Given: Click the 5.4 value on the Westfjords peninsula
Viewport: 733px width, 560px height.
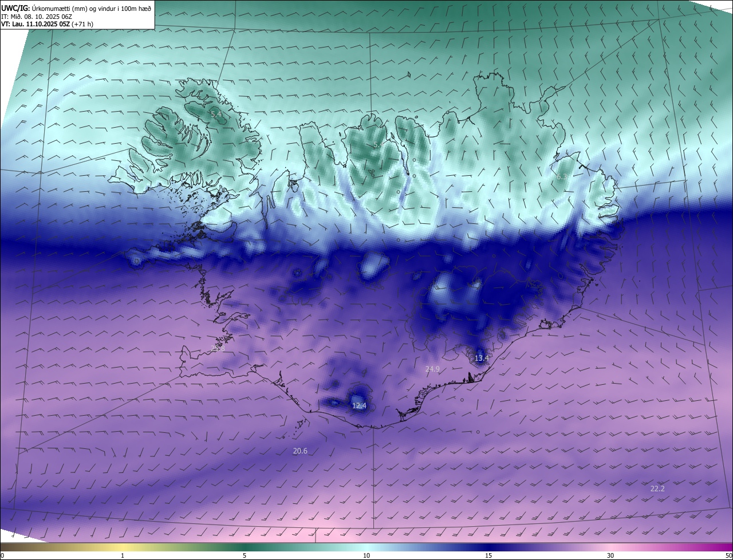Looking at the screenshot, I should 216,115.
